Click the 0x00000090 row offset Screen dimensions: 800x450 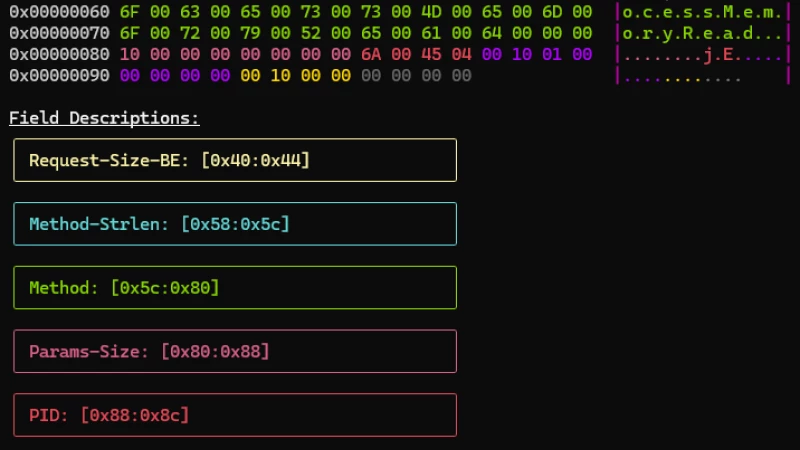coord(59,75)
